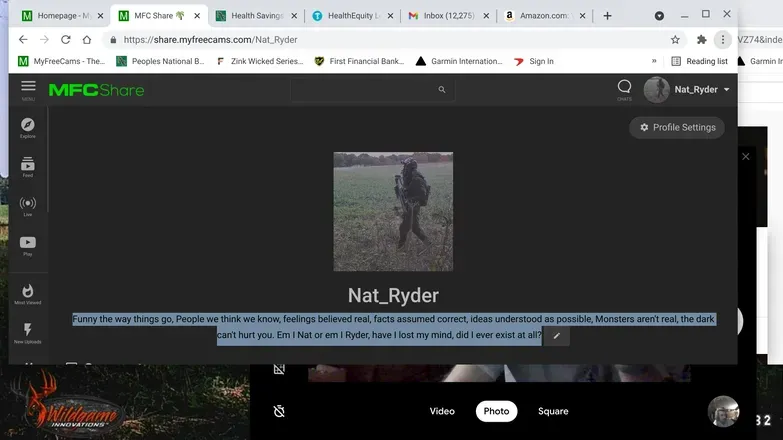Screen dimensions: 783x440
Task: Open a new browser tab
Action: pos(607,16)
